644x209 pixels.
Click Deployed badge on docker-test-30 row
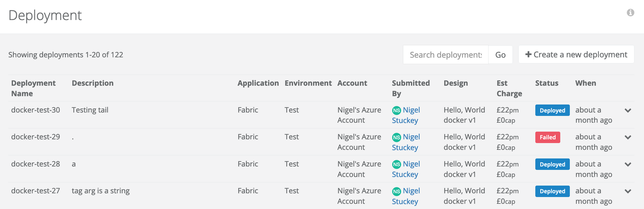(552, 110)
